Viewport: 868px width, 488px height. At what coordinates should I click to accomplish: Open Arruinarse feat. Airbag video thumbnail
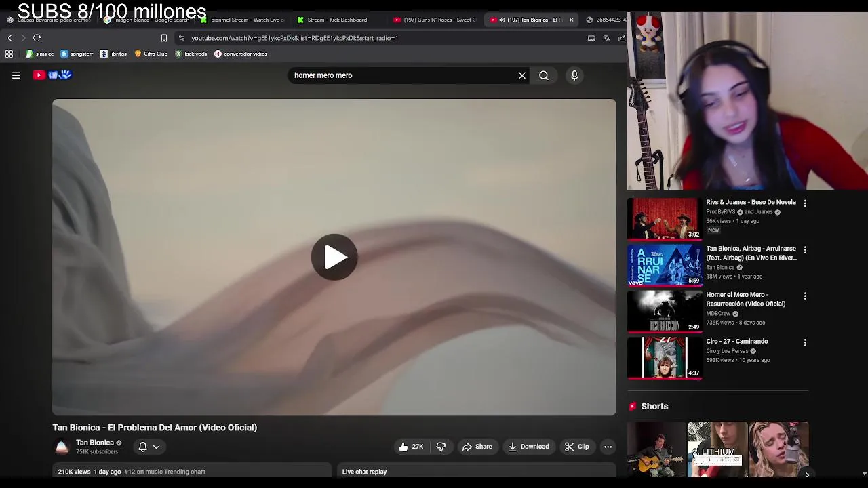point(665,265)
